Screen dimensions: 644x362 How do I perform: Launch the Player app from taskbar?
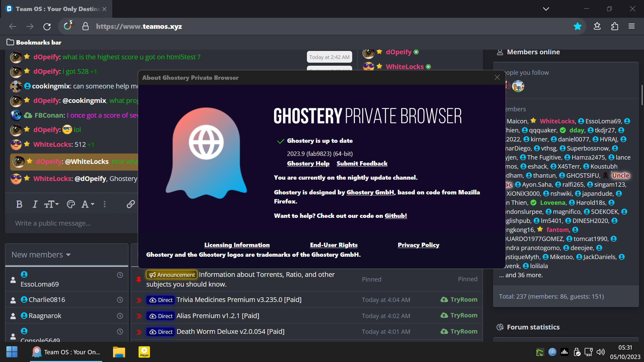point(144,352)
